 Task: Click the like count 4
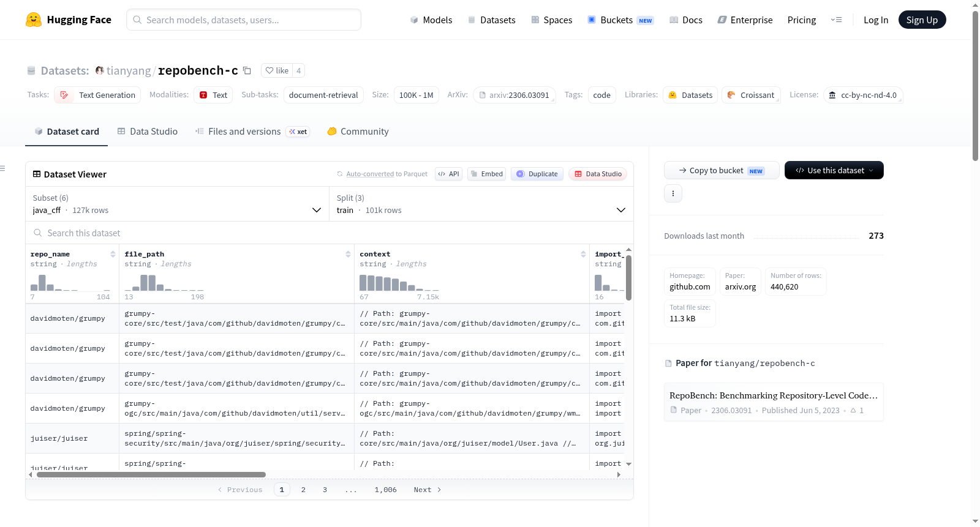coord(298,70)
